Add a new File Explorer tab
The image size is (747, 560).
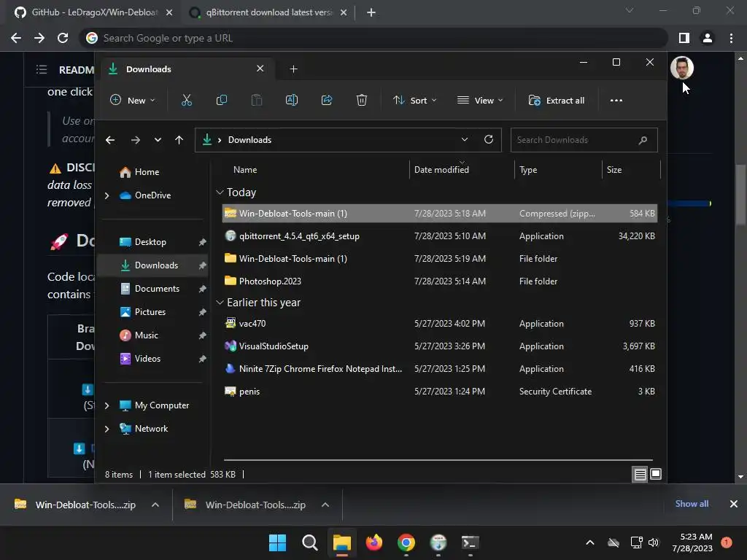pyautogui.click(x=293, y=69)
